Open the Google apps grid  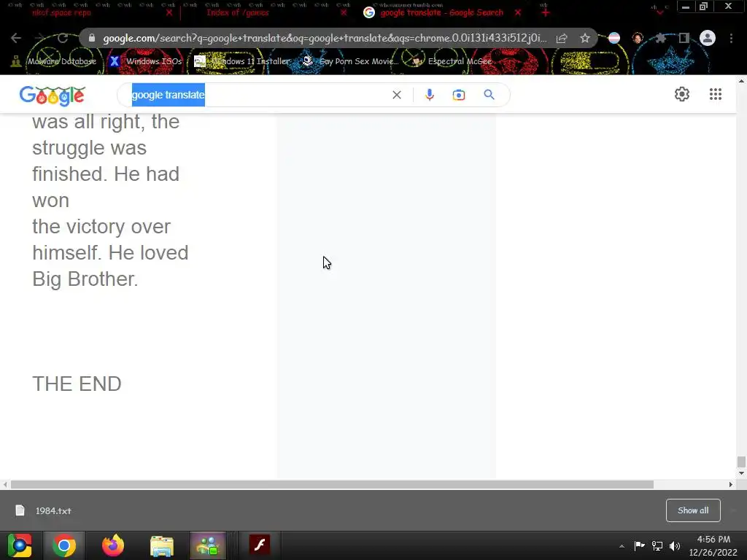(x=715, y=94)
